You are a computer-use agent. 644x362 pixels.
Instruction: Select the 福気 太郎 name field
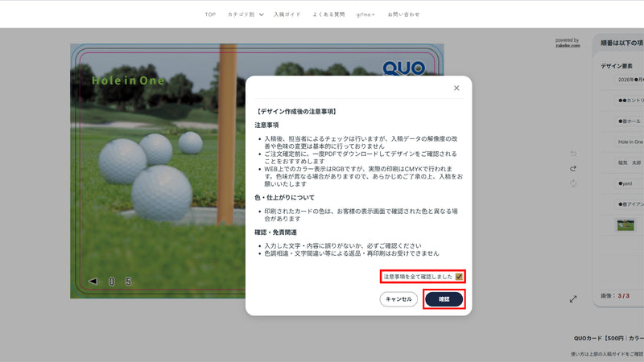630,163
